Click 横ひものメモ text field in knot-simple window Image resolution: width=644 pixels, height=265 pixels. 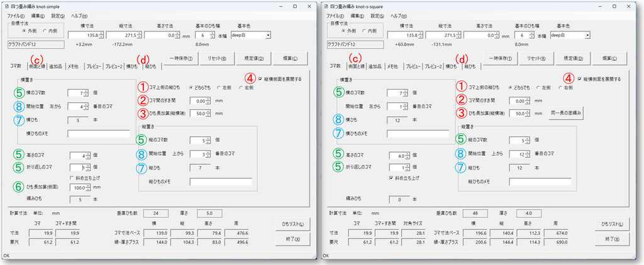pyautogui.click(x=99, y=134)
